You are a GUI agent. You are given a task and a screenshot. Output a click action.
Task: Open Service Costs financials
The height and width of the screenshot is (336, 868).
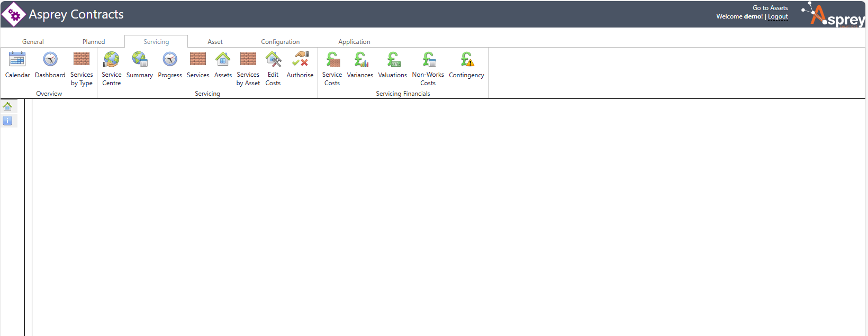pos(332,59)
